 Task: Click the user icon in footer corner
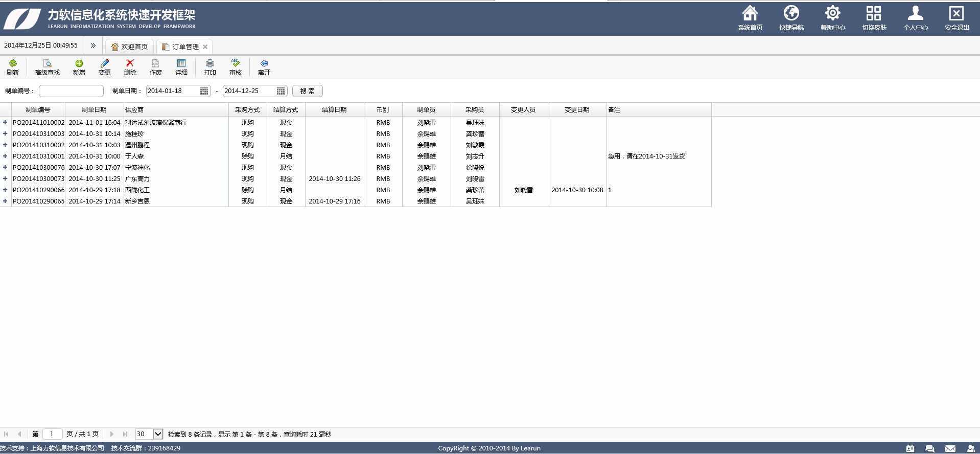[971, 448]
